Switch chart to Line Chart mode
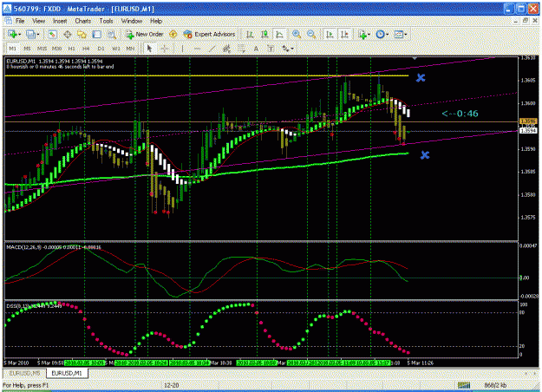The height and width of the screenshot is (392, 542). tap(279, 34)
